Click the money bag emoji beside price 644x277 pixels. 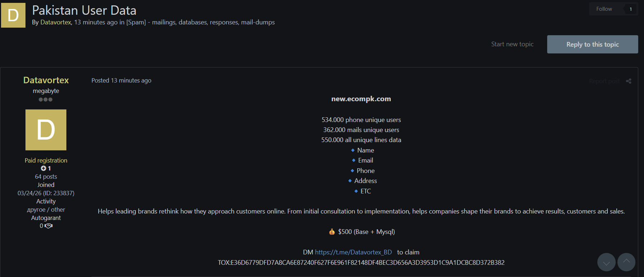click(332, 232)
